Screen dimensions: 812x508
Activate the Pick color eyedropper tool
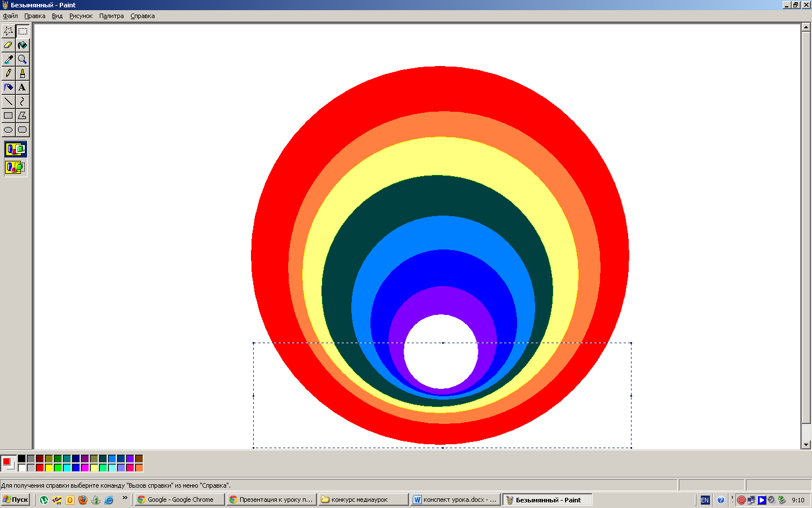coord(8,59)
